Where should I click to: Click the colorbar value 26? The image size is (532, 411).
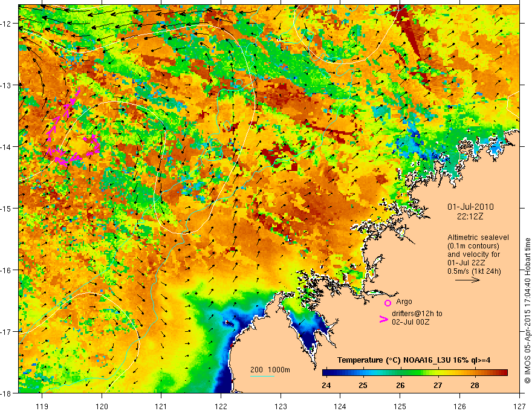pyautogui.click(x=400, y=385)
